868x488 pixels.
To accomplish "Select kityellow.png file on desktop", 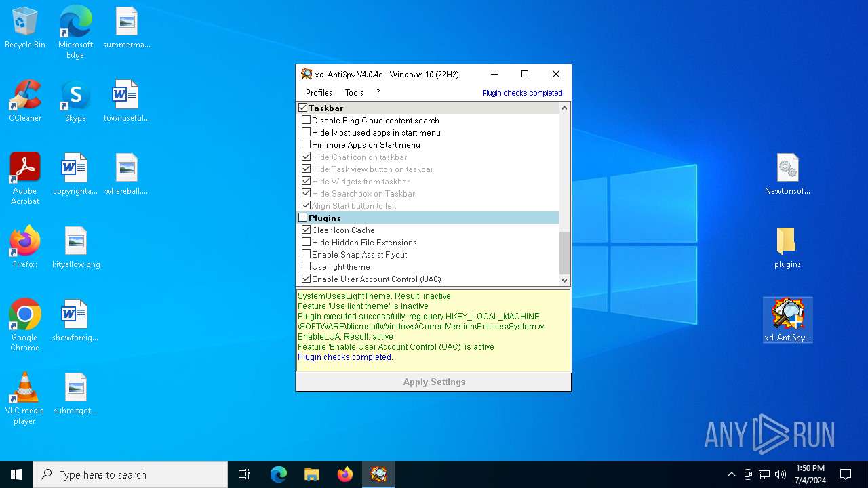I will [76, 248].
